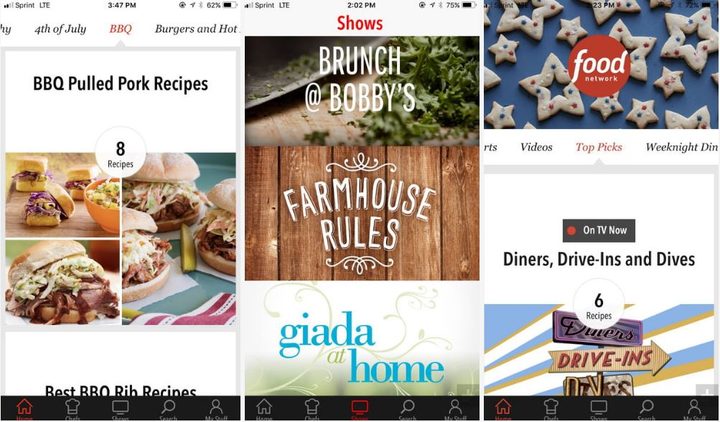Open the Giada at Home show banner
The image size is (720, 422).
[362, 338]
